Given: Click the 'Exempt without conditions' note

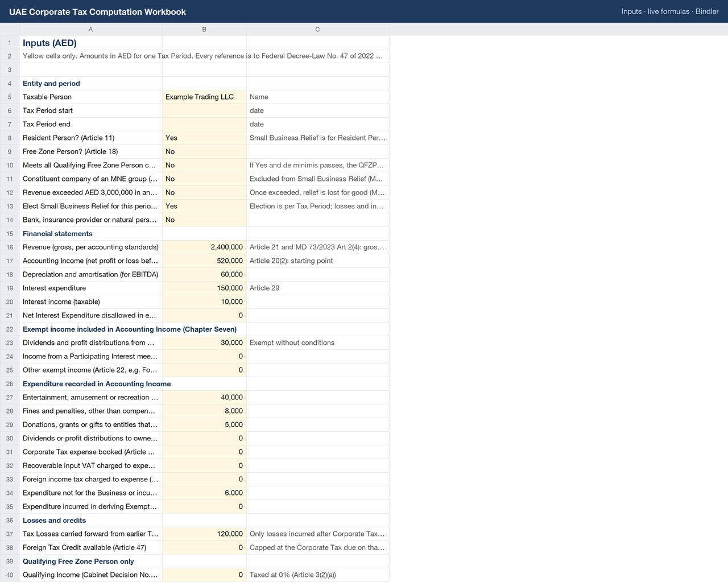Looking at the screenshot, I should click(x=292, y=342).
